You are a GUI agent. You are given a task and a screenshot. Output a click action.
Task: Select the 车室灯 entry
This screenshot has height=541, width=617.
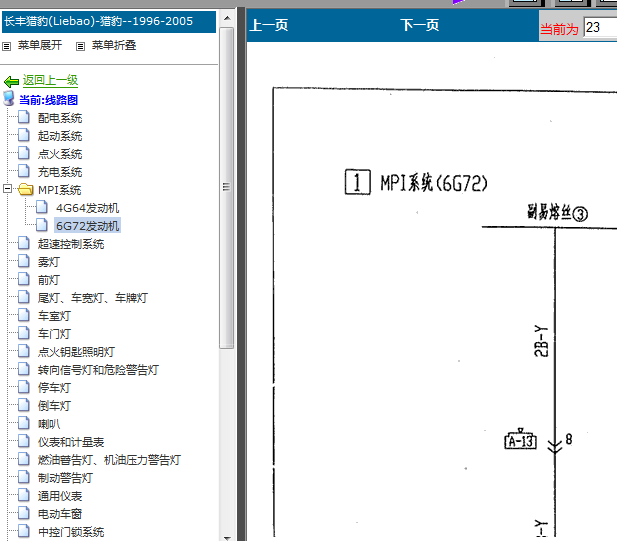(54, 316)
